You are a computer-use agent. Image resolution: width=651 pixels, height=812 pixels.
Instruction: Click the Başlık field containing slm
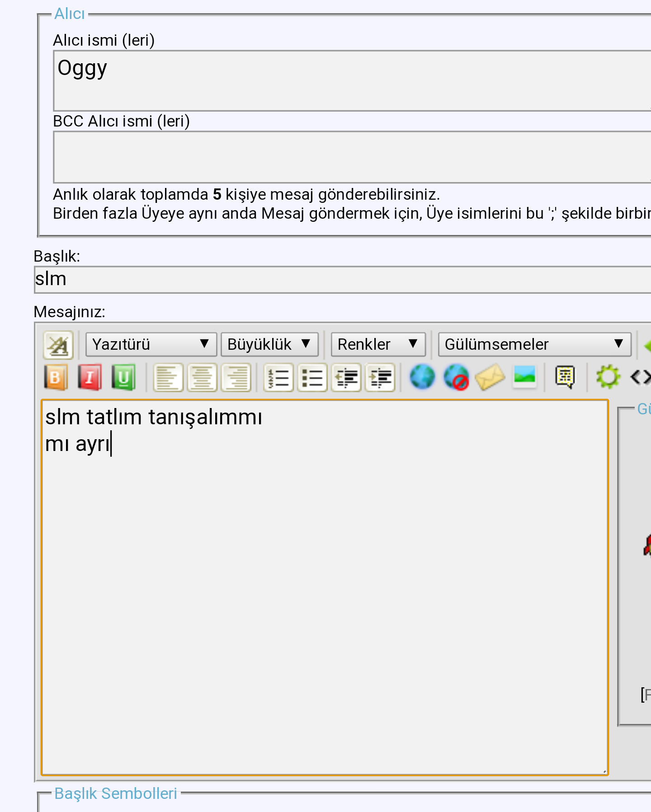click(x=343, y=280)
